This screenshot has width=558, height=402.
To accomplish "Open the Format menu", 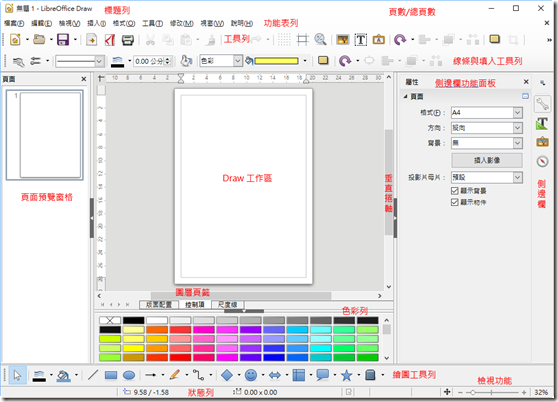I will (x=124, y=23).
